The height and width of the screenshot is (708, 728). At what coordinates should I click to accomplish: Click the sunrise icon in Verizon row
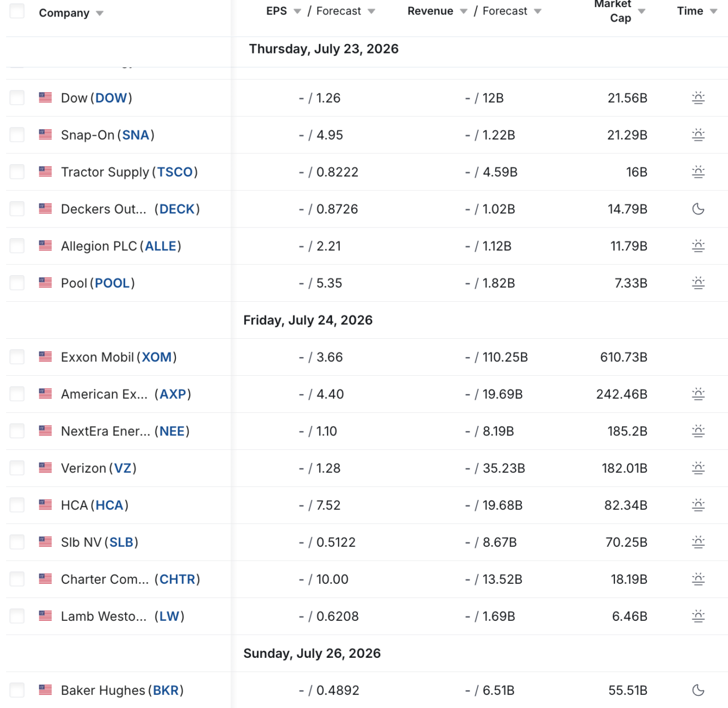698,469
